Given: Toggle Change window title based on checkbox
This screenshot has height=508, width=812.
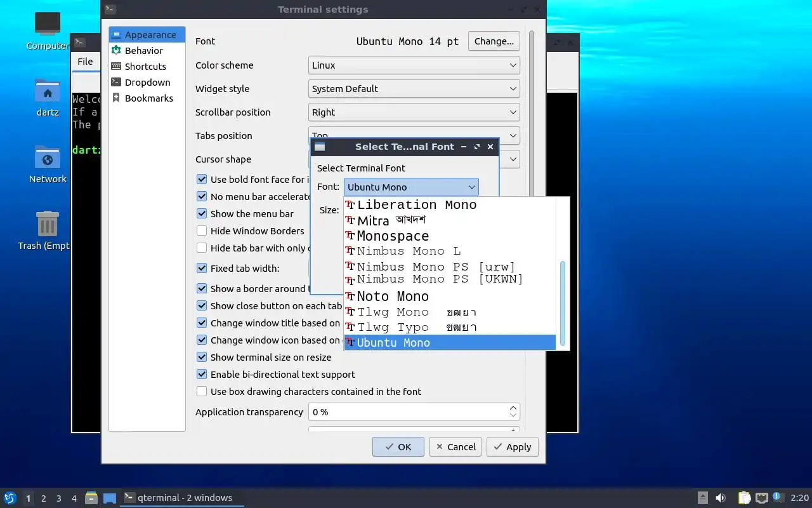Looking at the screenshot, I should click(x=202, y=323).
